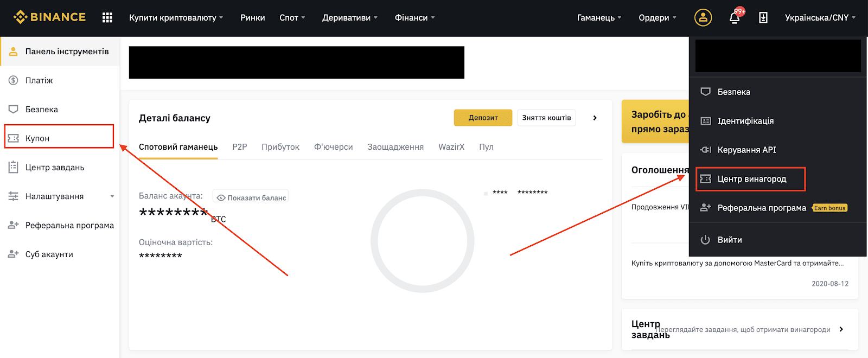Viewport: 868px width, 358px height.
Task: Switch to the WazirX tab
Action: (451, 147)
